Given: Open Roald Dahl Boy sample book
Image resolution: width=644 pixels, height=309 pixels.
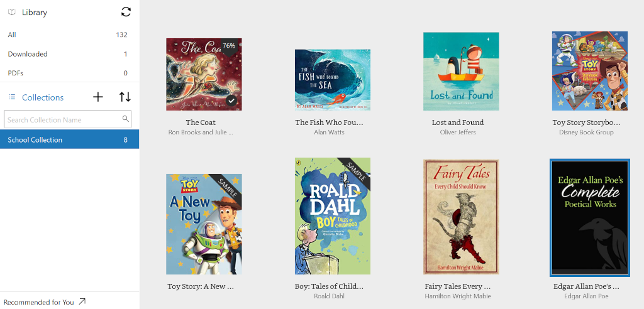Looking at the screenshot, I should click(333, 216).
